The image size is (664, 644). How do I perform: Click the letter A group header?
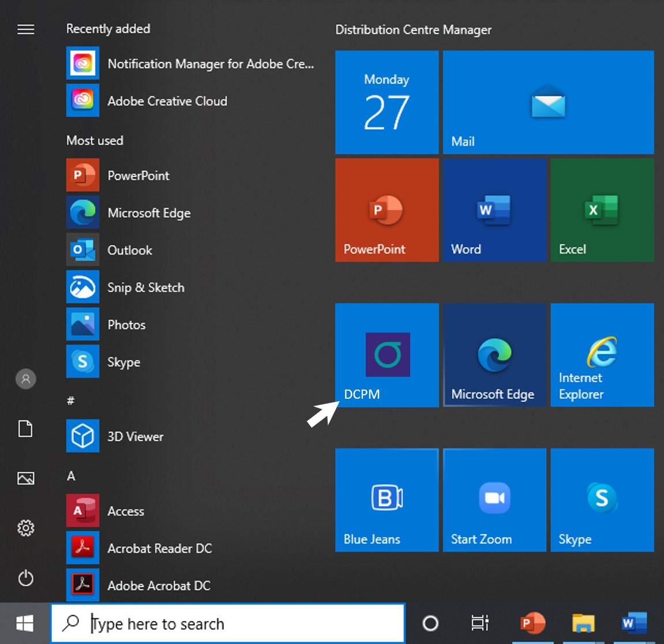[71, 476]
